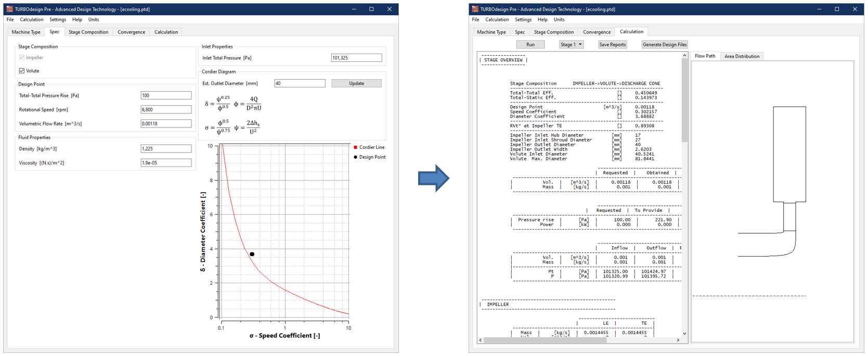The width and height of the screenshot is (868, 356).
Task: Click the TURBOdesign app icon in left window
Action: click(9, 9)
